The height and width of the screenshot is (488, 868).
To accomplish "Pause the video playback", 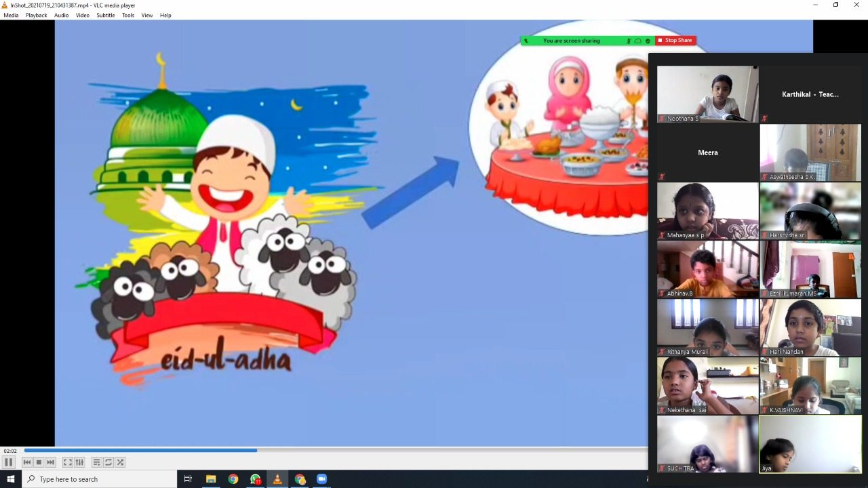I will [x=9, y=462].
